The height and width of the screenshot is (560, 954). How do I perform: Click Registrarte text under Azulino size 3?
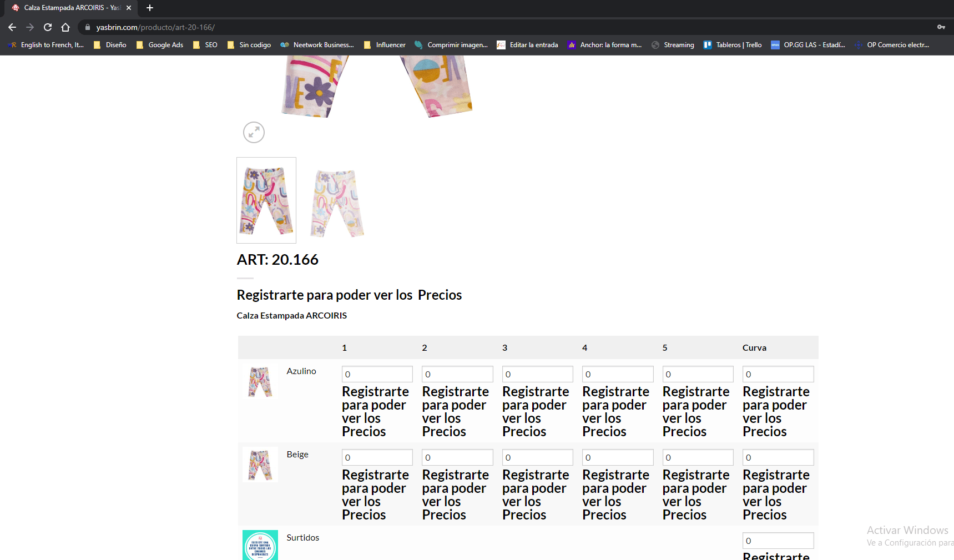[536, 411]
